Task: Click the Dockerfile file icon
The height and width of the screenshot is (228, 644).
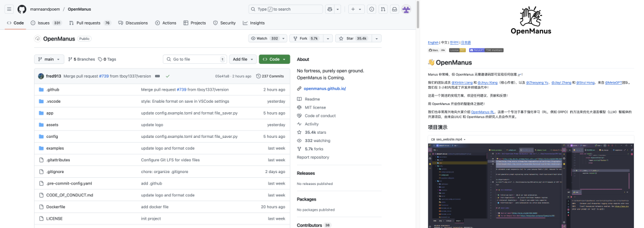Action: click(x=41, y=207)
